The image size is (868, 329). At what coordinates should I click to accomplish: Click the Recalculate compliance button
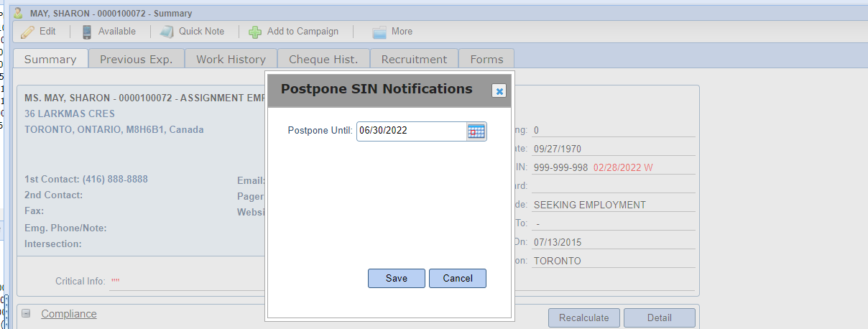(x=584, y=318)
